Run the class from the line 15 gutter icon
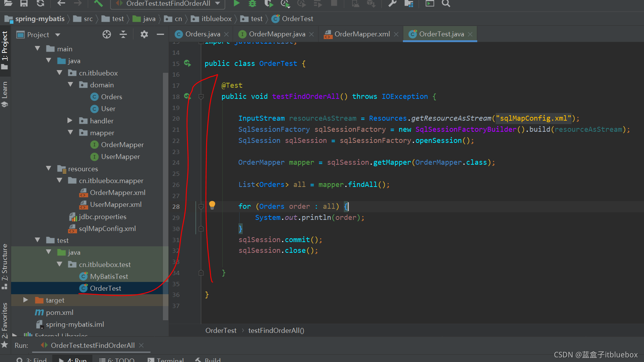The height and width of the screenshot is (362, 644). coord(187,63)
